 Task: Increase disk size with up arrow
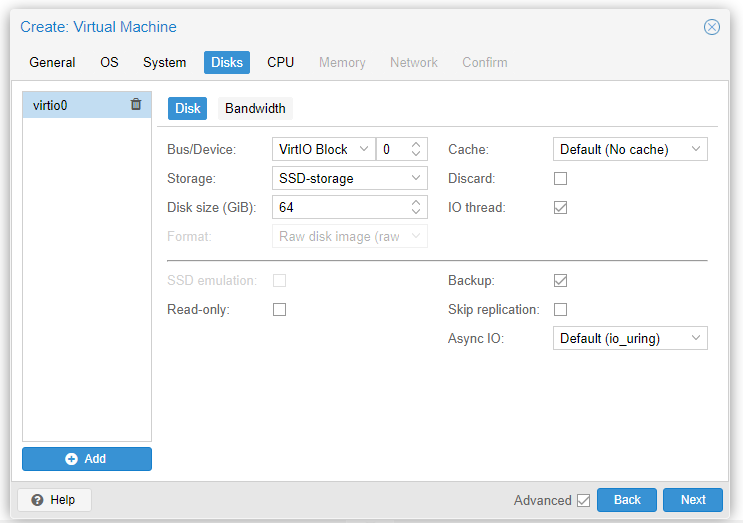[416, 203]
